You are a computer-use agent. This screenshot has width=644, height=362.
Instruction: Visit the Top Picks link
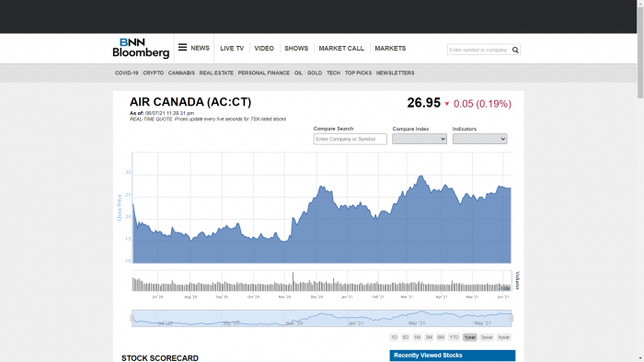point(358,73)
